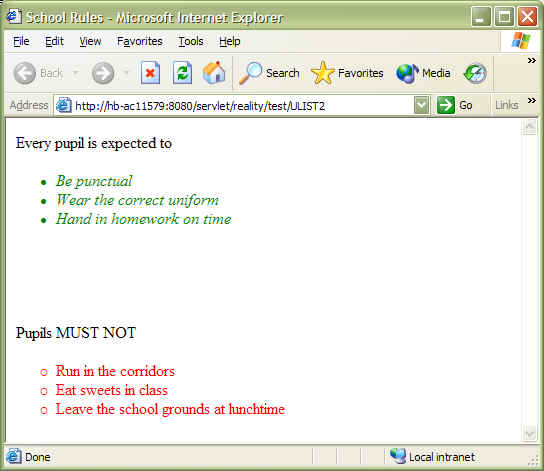The height and width of the screenshot is (471, 544).
Task: Show the History icon on the toolbar
Action: coord(475,73)
